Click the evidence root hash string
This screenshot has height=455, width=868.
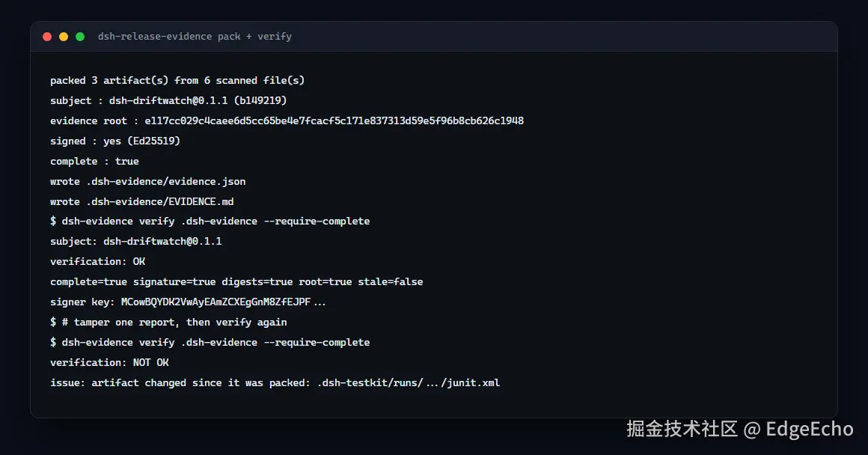[x=334, y=120]
